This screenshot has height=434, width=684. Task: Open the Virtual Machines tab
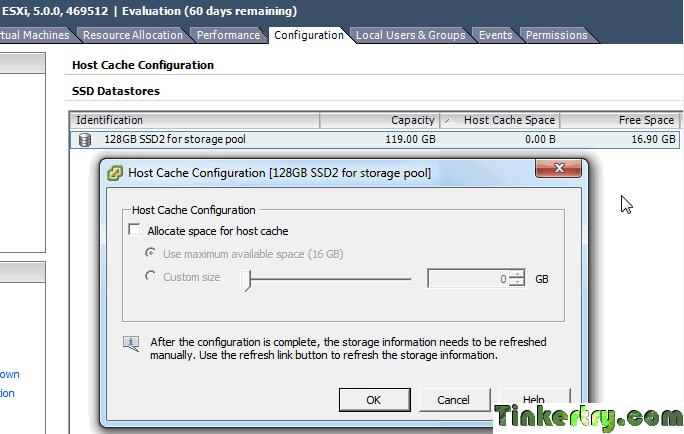(35, 35)
